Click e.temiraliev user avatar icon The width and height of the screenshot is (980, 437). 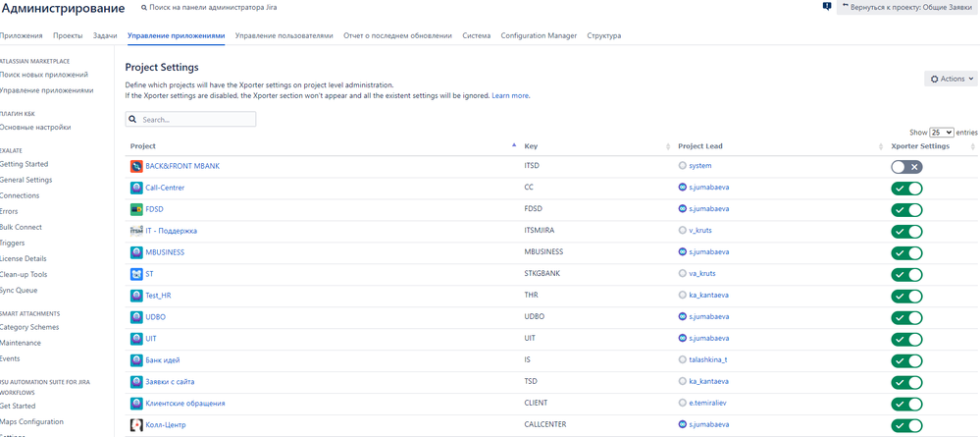pyautogui.click(x=682, y=404)
